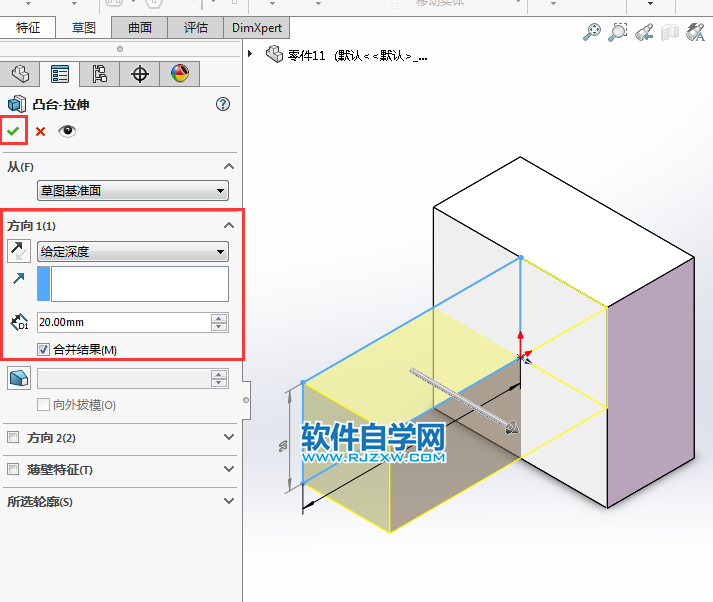Expand the 方向 2(2) section
The image size is (713, 602).
[229, 437]
